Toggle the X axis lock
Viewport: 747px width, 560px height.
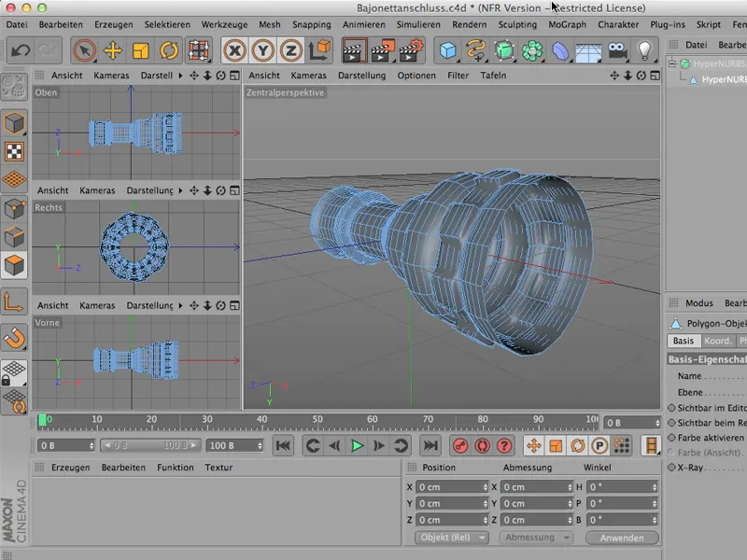[234, 50]
